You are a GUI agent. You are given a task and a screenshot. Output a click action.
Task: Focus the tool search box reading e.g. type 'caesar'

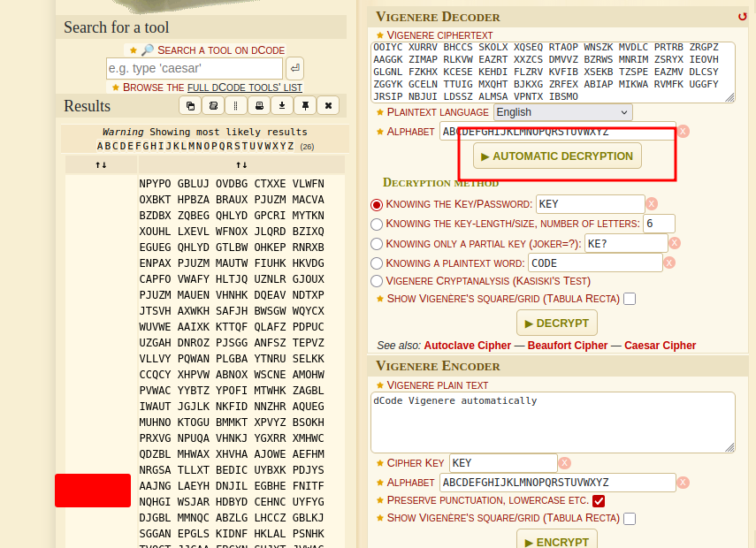click(x=195, y=68)
